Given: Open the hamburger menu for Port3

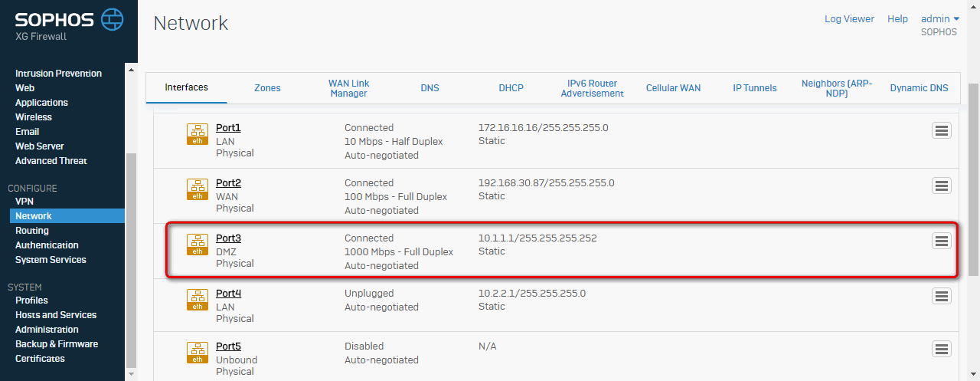Looking at the screenshot, I should pyautogui.click(x=942, y=241).
